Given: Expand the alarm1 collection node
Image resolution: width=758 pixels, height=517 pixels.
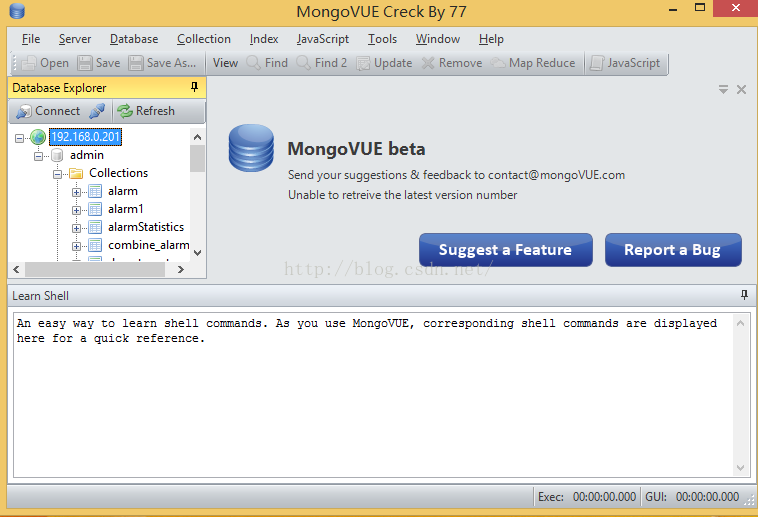Looking at the screenshot, I should click(x=76, y=210).
